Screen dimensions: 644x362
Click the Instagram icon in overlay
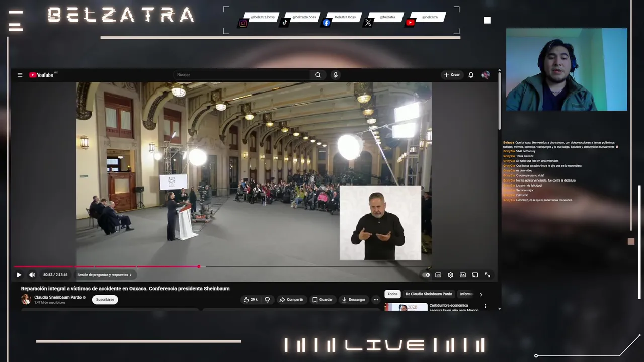tap(243, 23)
